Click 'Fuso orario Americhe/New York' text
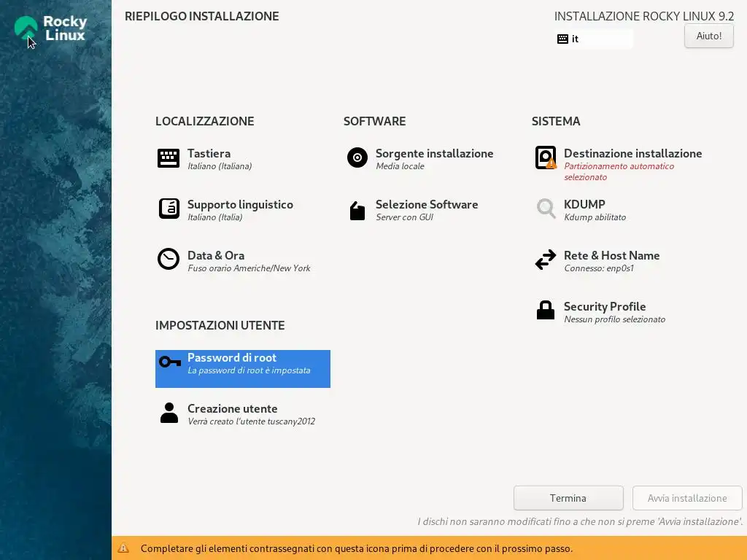The height and width of the screenshot is (560, 747). [x=249, y=268]
